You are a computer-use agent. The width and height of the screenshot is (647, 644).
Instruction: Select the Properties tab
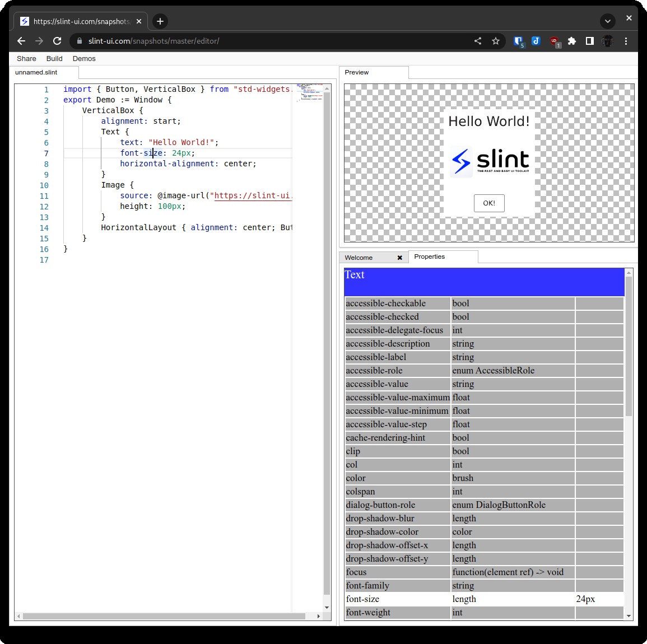pyautogui.click(x=443, y=256)
